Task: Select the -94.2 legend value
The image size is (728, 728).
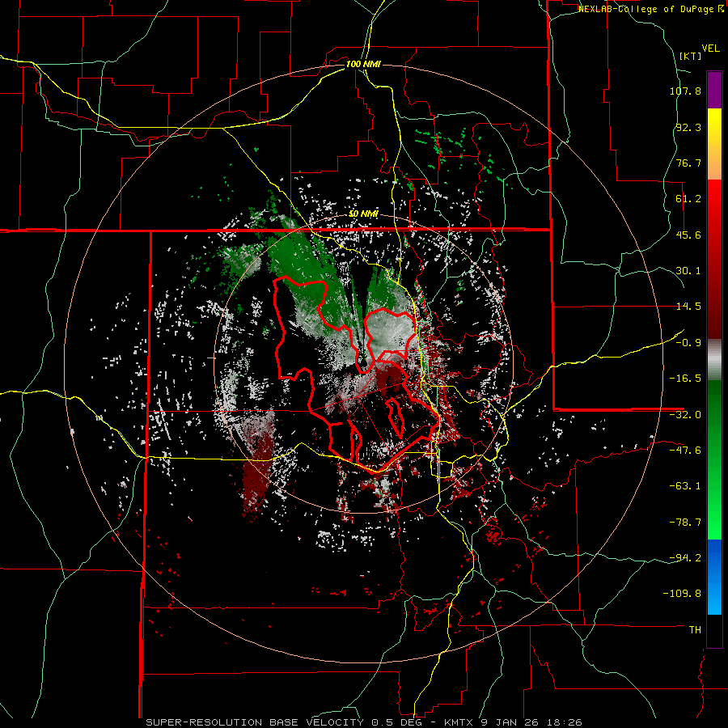Action: click(x=685, y=557)
